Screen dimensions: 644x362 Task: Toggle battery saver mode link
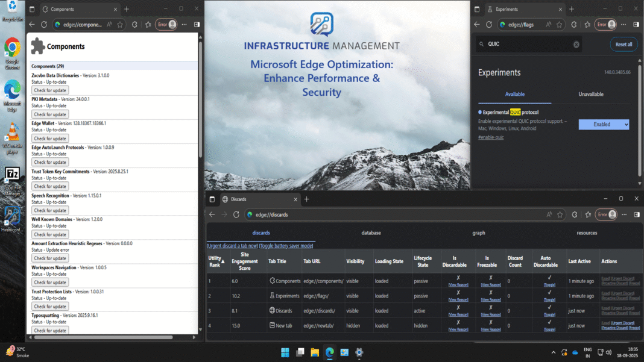(x=286, y=246)
